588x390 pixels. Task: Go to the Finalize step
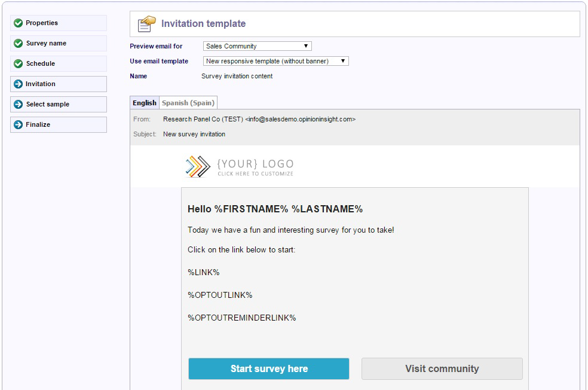click(x=59, y=124)
